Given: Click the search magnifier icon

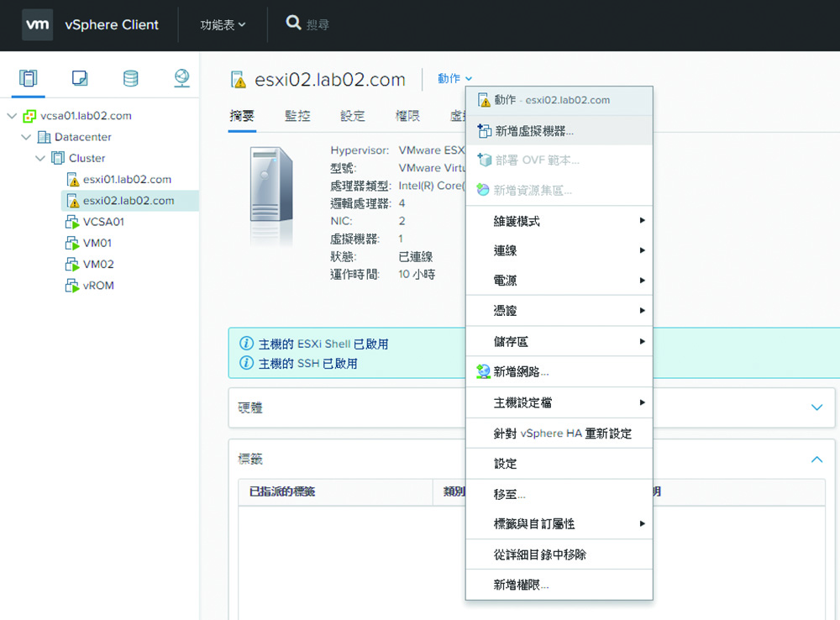Looking at the screenshot, I should [x=293, y=23].
